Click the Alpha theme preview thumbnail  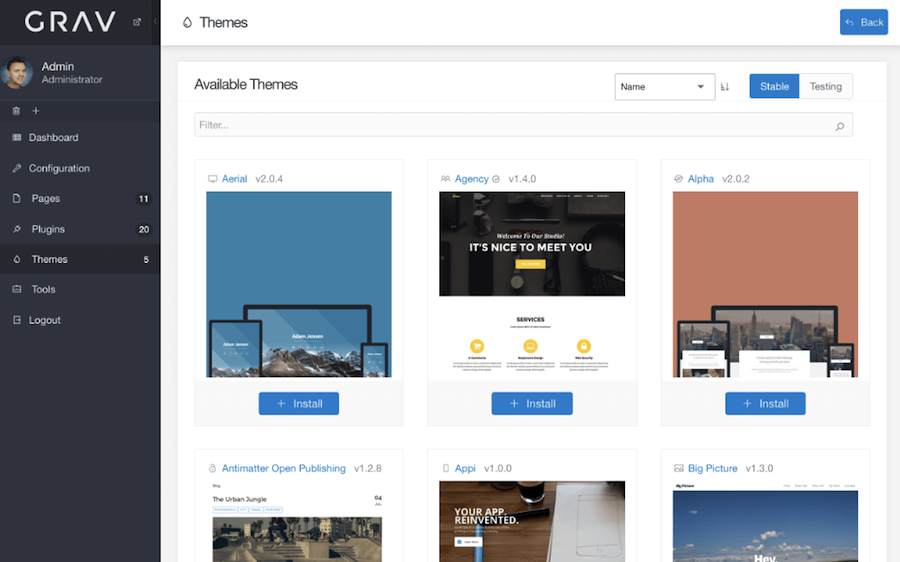pos(765,284)
